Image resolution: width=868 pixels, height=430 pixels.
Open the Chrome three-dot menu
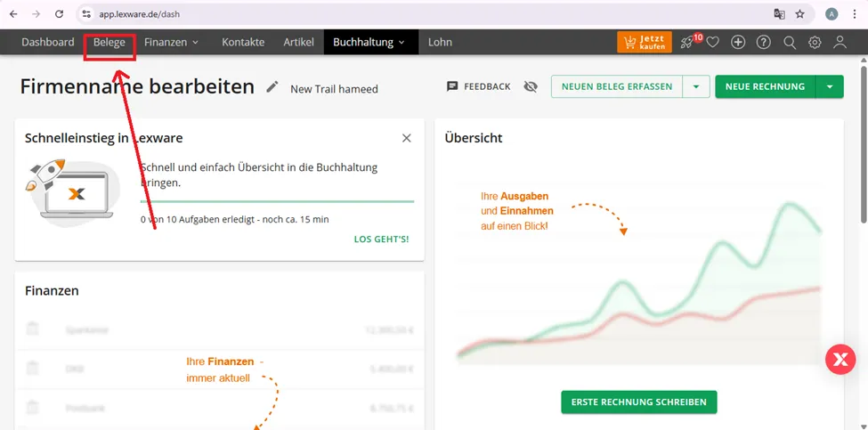pyautogui.click(x=855, y=14)
